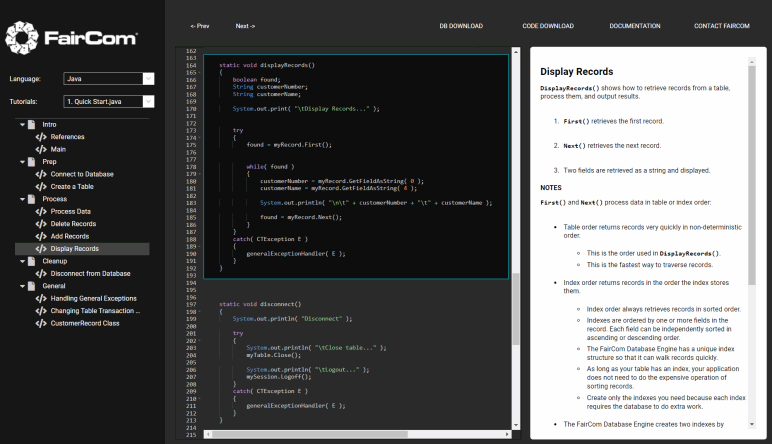772x444 pixels.
Task: Collapse the Intro tree section
Action: coord(21,124)
